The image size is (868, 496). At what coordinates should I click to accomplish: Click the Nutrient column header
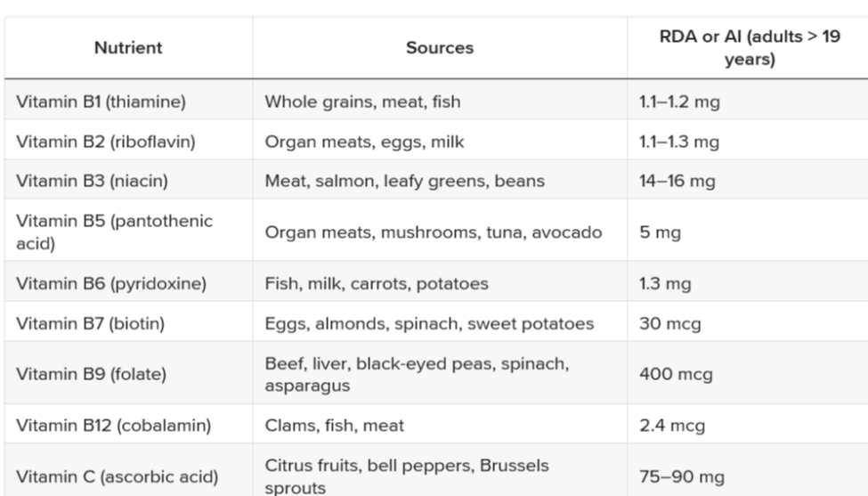[x=128, y=47]
